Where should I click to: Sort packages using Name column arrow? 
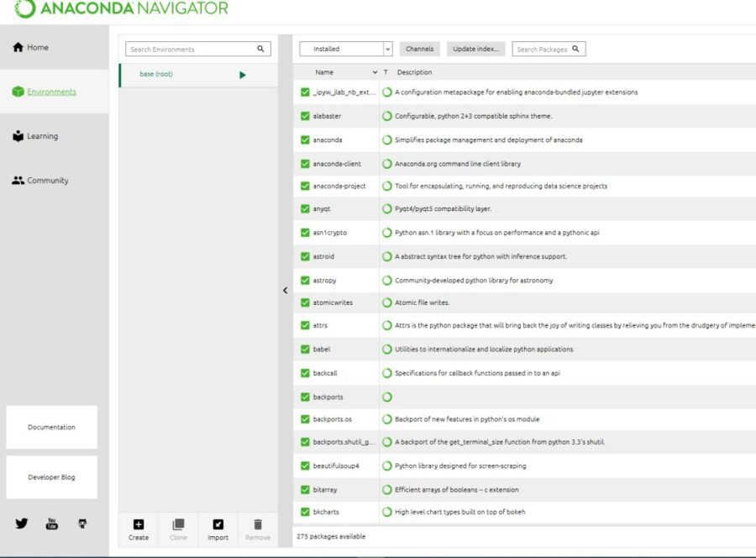click(x=375, y=72)
